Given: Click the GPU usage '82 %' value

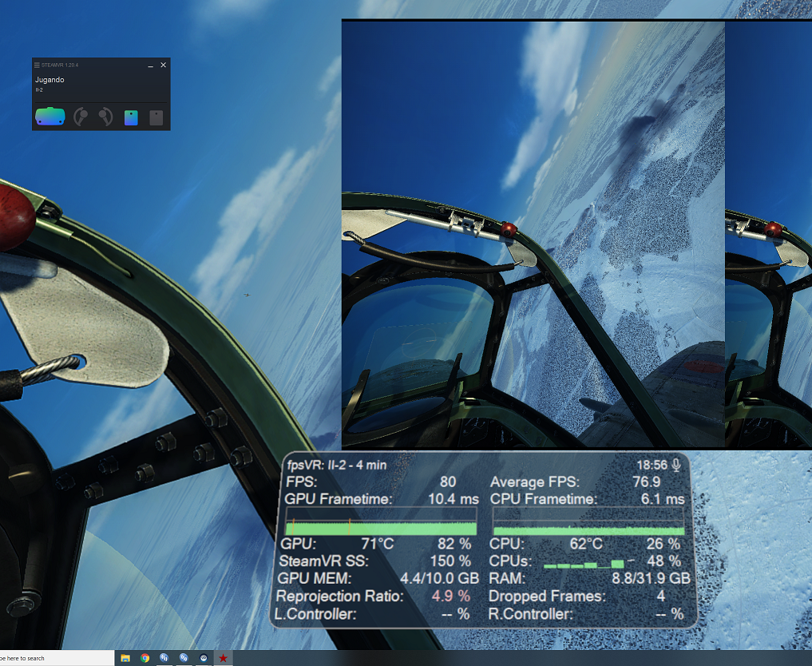Looking at the screenshot, I should [x=454, y=544].
